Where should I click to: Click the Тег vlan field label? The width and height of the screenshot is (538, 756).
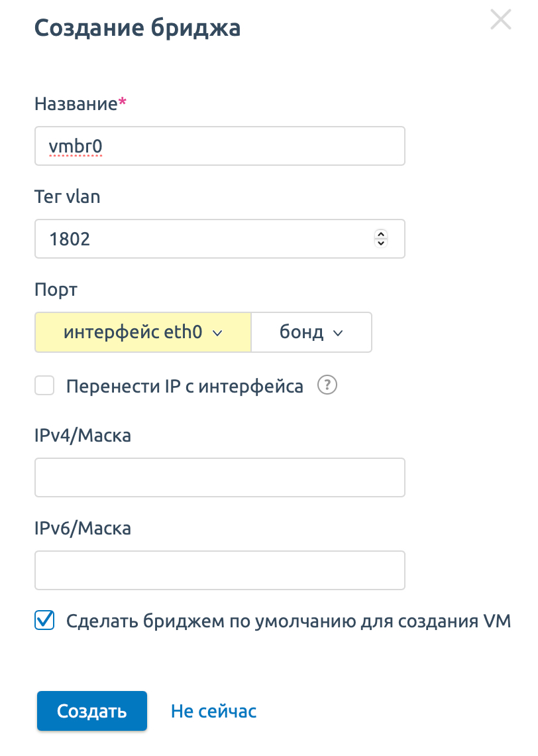pos(68,197)
